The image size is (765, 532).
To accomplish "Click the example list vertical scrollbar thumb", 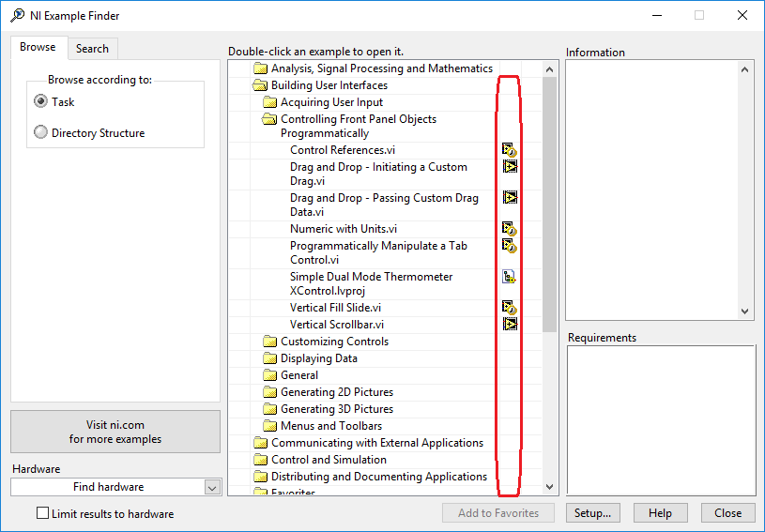I will coord(549,205).
